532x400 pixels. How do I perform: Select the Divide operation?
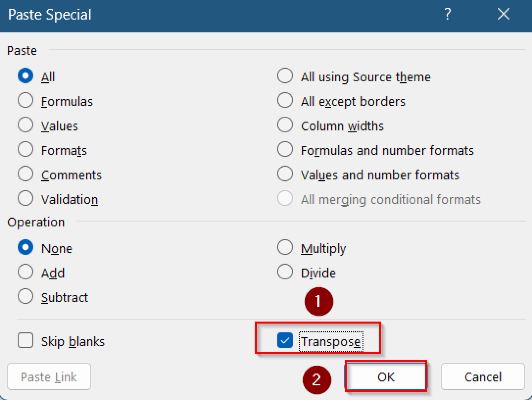[x=285, y=272]
